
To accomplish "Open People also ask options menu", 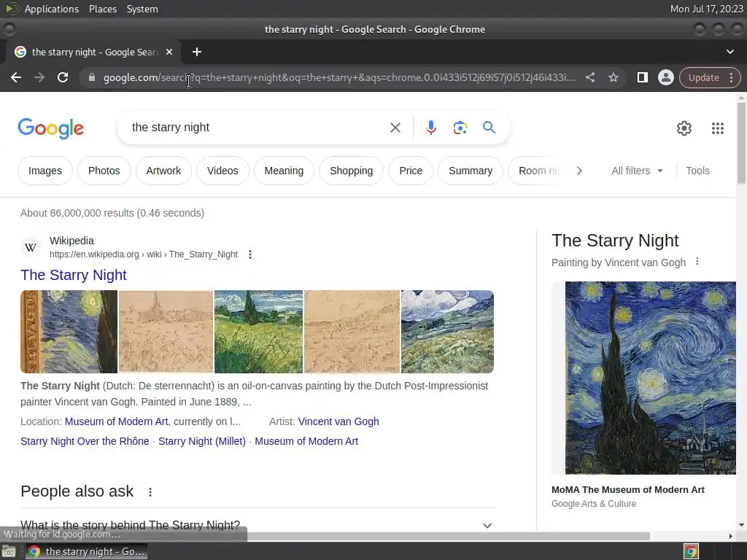I will click(150, 492).
